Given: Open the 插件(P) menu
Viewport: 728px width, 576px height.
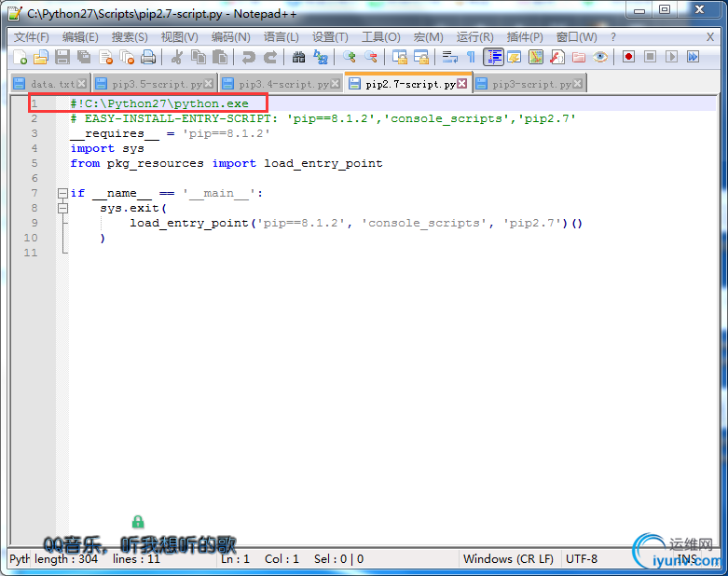Looking at the screenshot, I should pos(525,37).
